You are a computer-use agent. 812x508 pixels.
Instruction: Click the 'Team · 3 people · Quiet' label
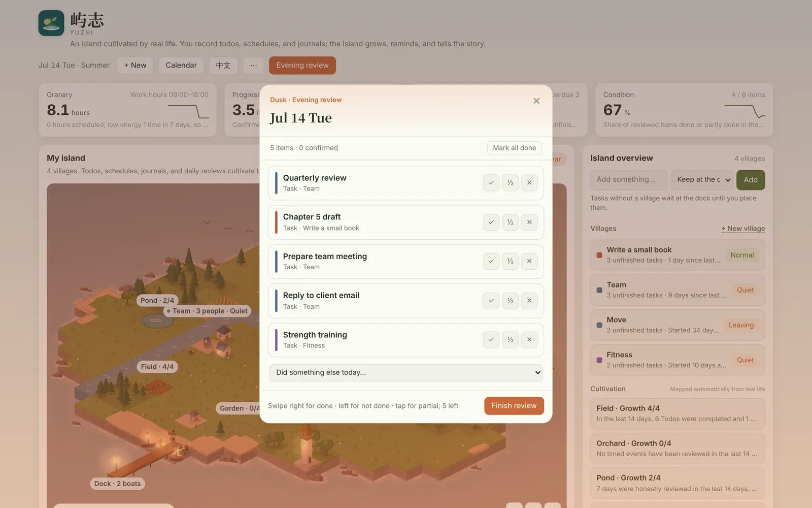click(x=208, y=311)
